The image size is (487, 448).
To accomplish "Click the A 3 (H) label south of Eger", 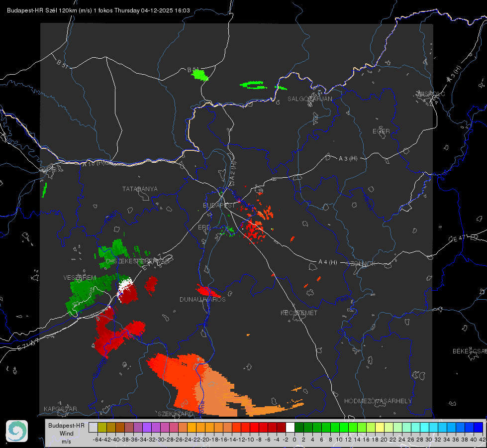I will (348, 159).
